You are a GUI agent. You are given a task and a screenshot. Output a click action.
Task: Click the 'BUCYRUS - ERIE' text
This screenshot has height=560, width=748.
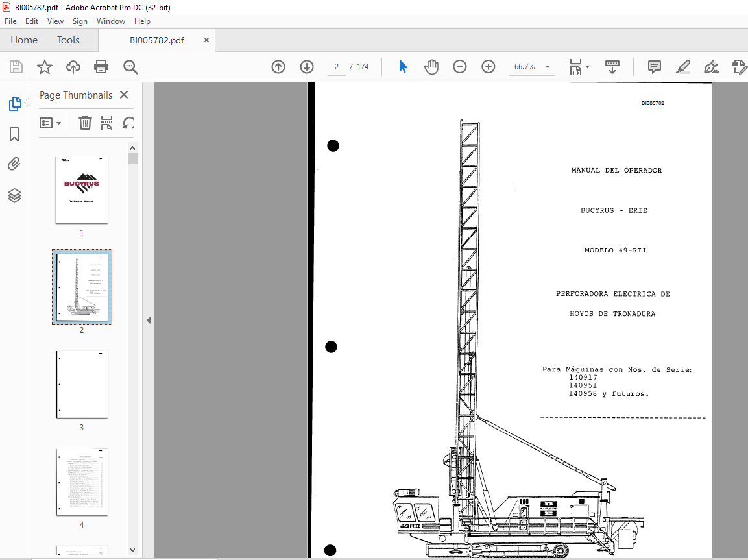click(x=614, y=210)
